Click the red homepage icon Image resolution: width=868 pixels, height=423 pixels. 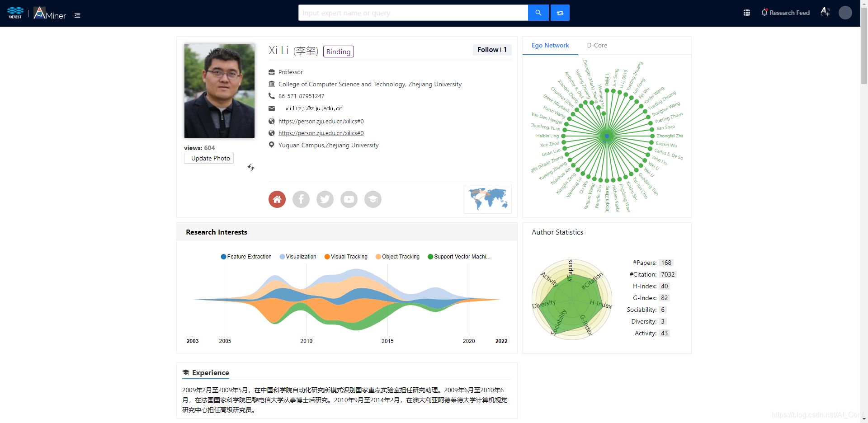click(277, 199)
